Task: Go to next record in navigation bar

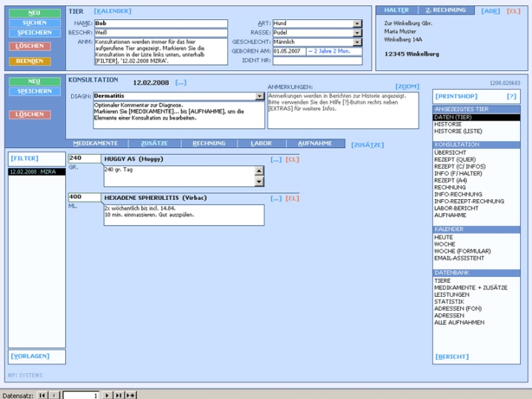Action: point(107,395)
